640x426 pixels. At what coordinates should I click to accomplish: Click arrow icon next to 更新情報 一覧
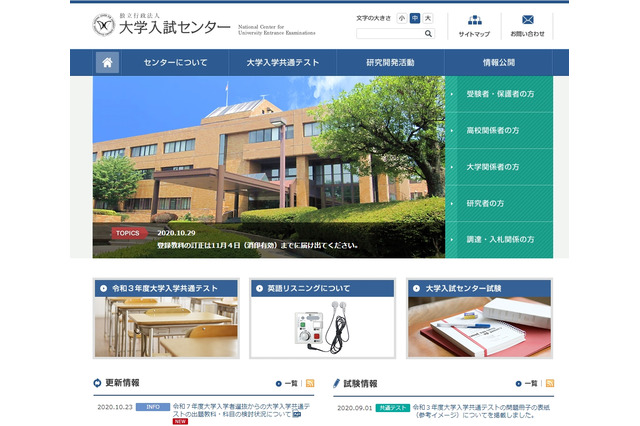pos(278,384)
